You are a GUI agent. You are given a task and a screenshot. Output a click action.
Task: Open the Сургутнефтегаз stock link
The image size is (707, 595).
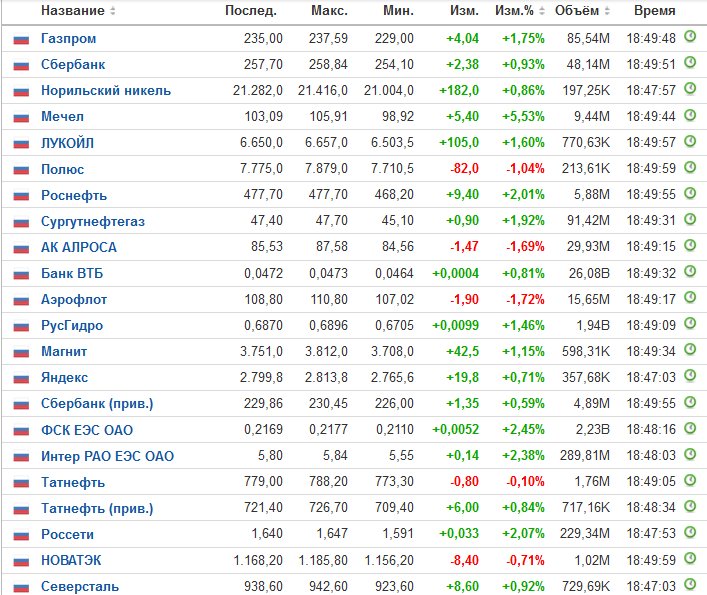point(93,221)
